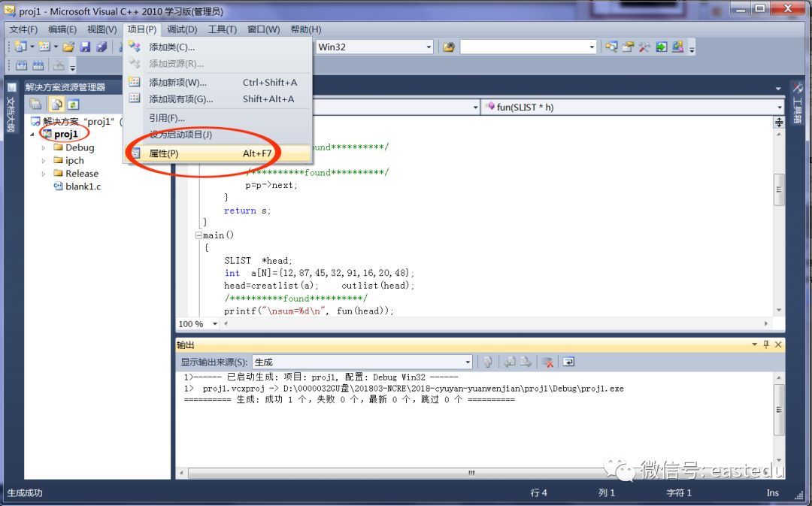This screenshot has height=506, width=812.
Task: Collapse the main() function code block
Action: point(198,235)
